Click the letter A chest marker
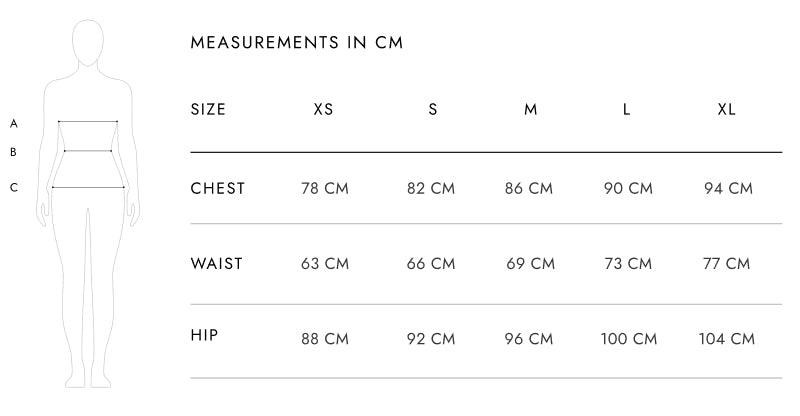Screen dimensions: 800x416 tap(14, 124)
